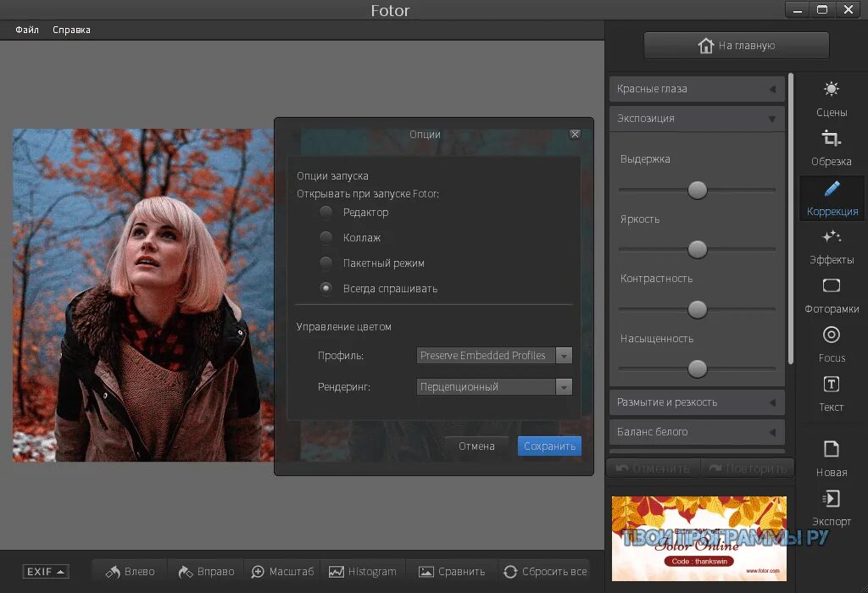Open the Профиль dropdown list
This screenshot has width=868, height=593.
pyautogui.click(x=494, y=355)
